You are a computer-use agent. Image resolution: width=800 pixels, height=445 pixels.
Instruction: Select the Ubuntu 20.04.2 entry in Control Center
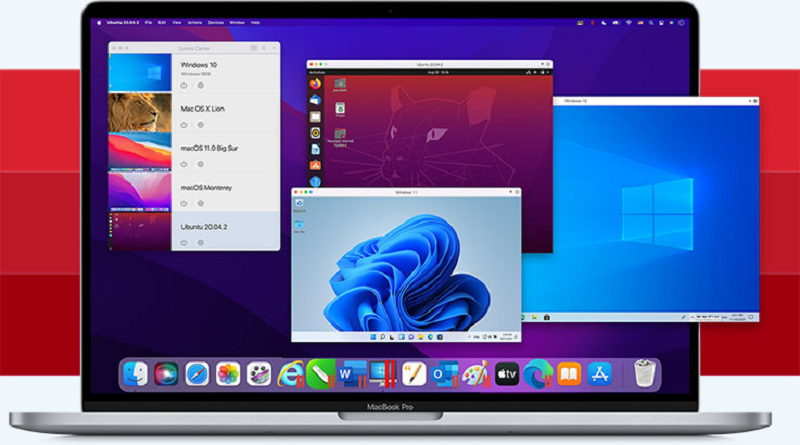point(208,227)
